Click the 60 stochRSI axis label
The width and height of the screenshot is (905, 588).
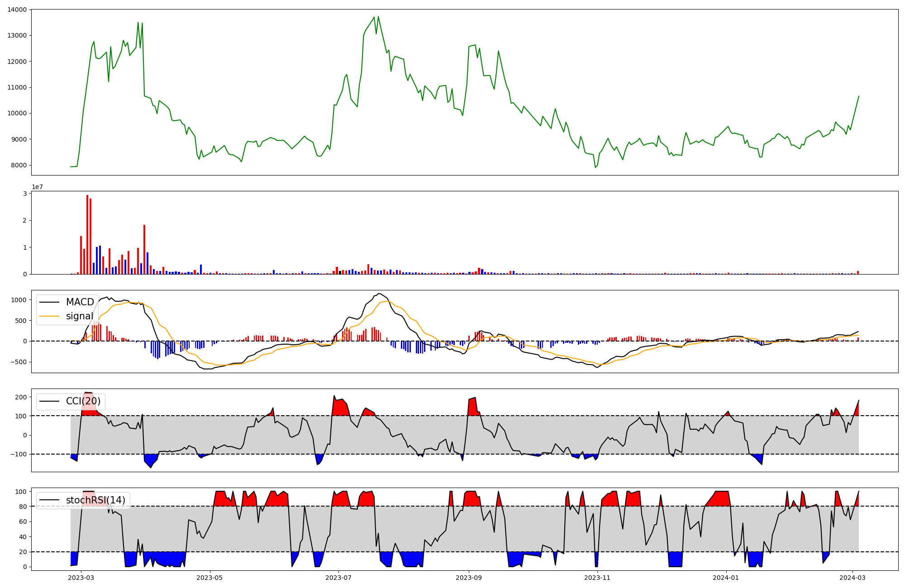[23, 522]
